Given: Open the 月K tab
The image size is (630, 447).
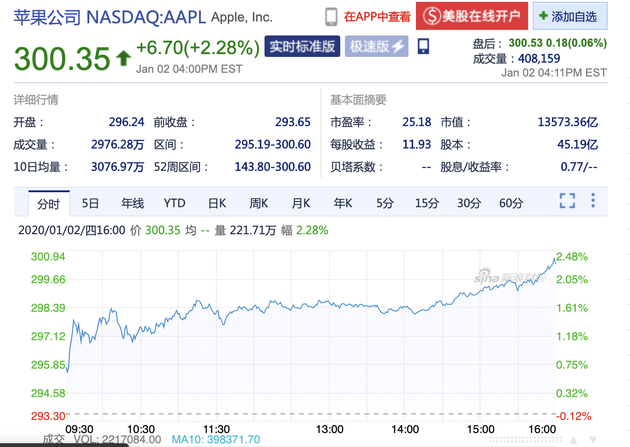Looking at the screenshot, I should (301, 203).
